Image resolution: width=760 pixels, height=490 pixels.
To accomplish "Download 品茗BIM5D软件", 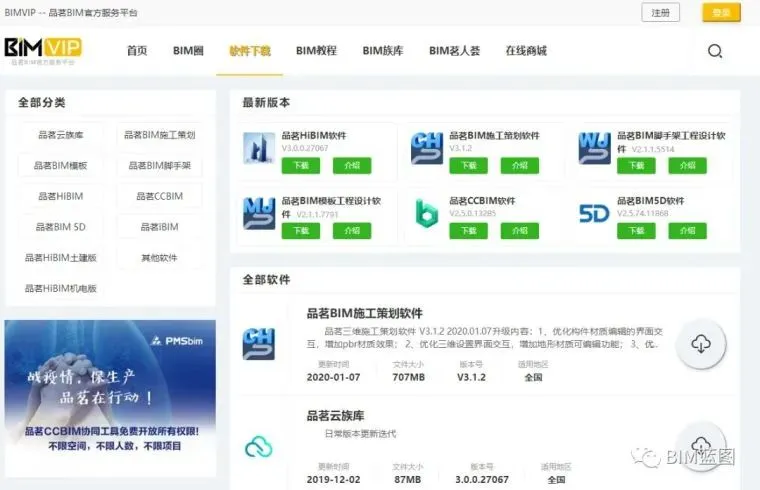I will tap(636, 231).
